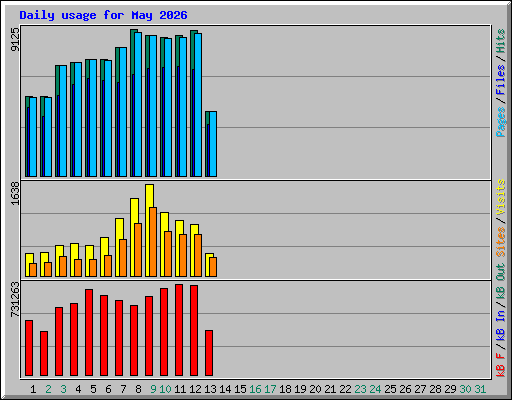Click day 10 on the x-axis
Viewport: 512px width, 400px height.
(165, 389)
